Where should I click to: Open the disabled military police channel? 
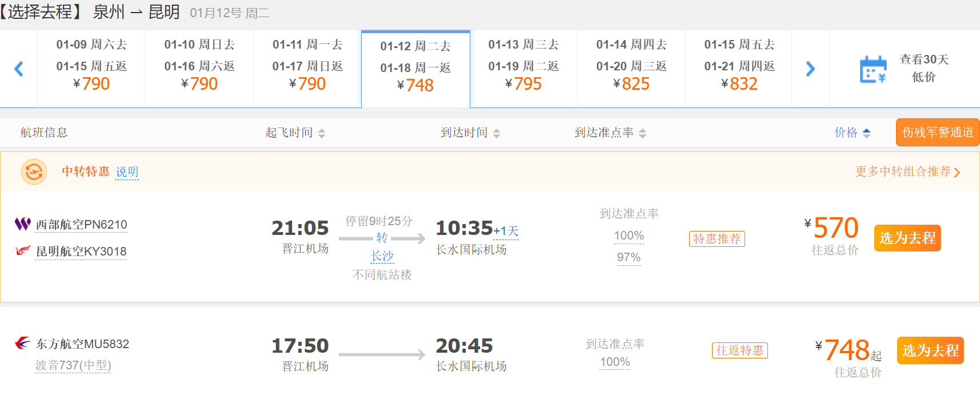937,133
